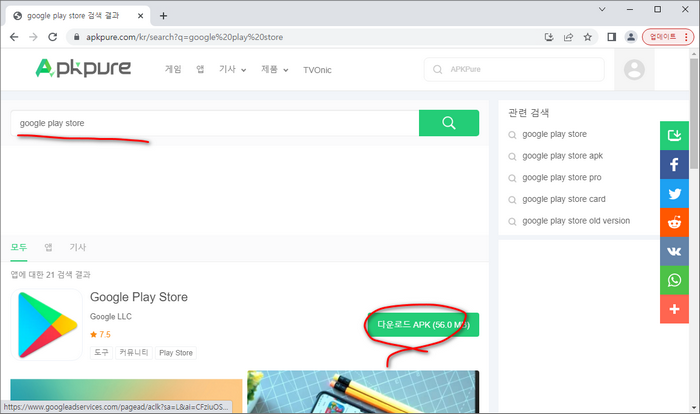
Task: Open the browser side panel icon
Action: coord(612,37)
